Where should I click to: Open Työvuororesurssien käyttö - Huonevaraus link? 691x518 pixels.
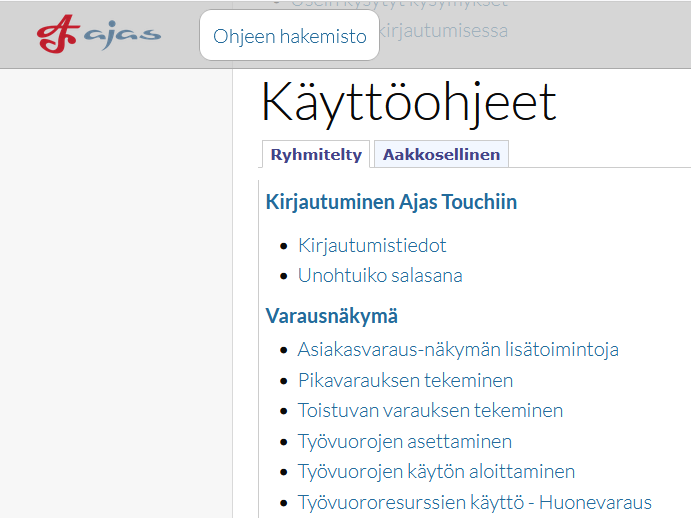click(475, 502)
